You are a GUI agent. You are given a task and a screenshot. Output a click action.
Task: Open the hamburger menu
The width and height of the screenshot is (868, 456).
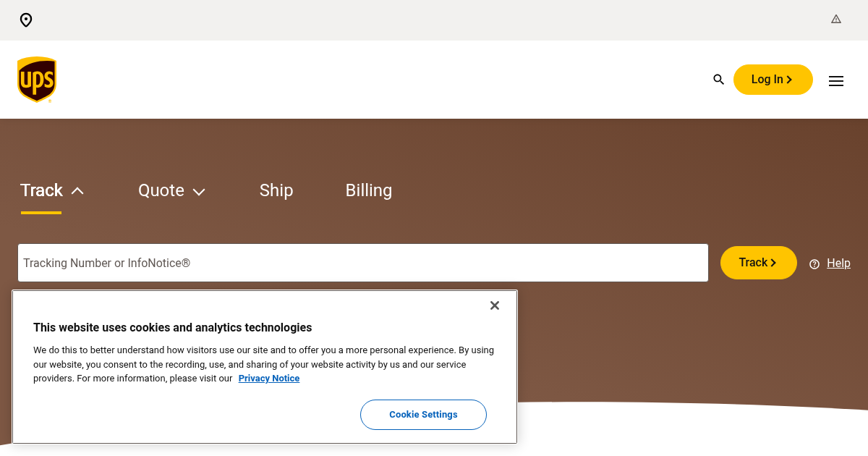836,81
